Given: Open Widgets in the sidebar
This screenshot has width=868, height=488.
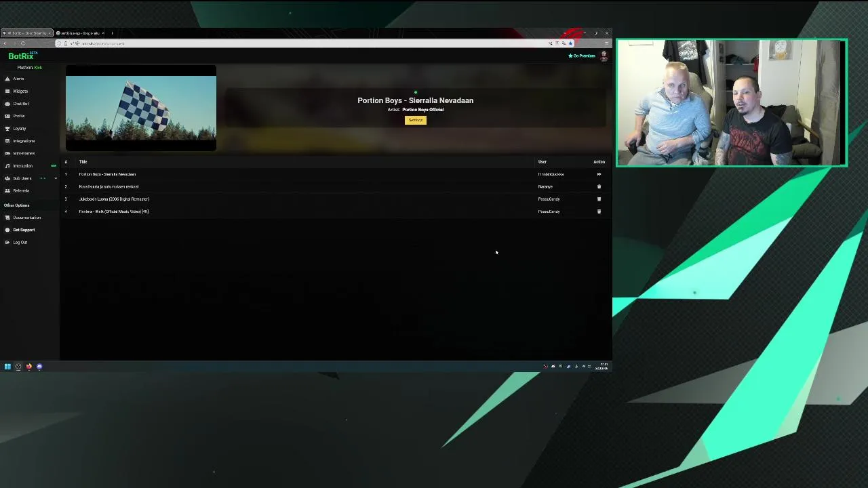Looking at the screenshot, I should 20,91.
